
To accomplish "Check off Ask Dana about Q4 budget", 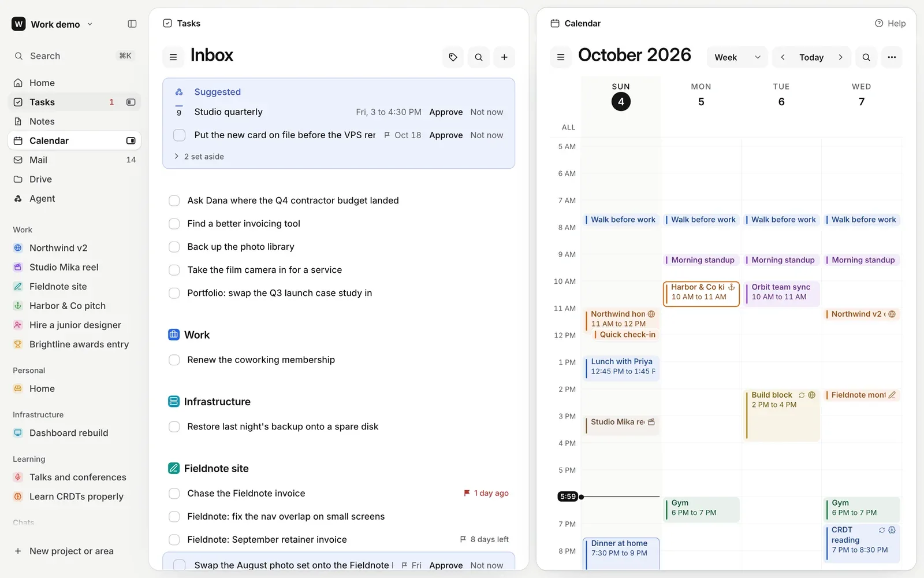I will point(174,201).
